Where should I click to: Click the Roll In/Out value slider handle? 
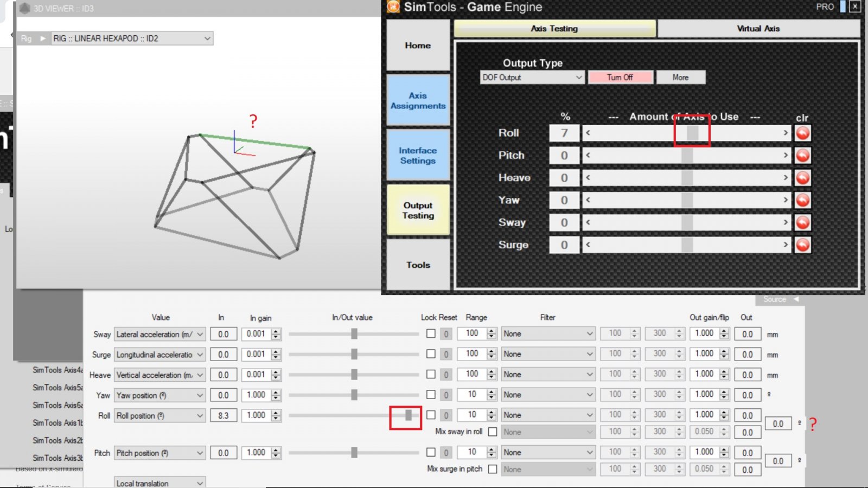click(409, 415)
